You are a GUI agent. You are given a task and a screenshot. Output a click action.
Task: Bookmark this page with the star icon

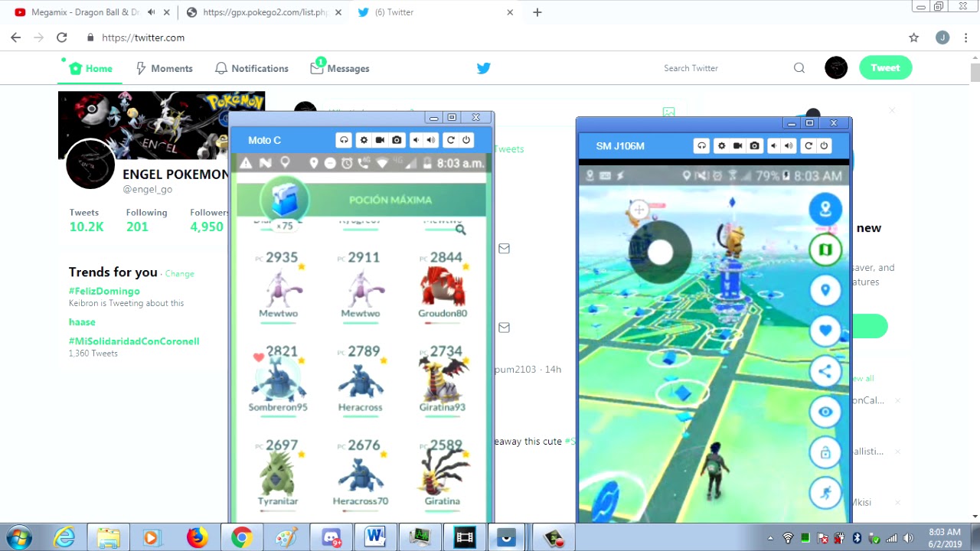tap(913, 37)
